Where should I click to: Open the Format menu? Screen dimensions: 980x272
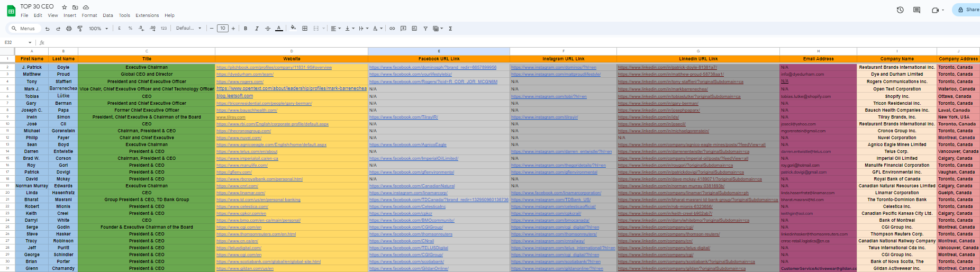pyautogui.click(x=89, y=15)
